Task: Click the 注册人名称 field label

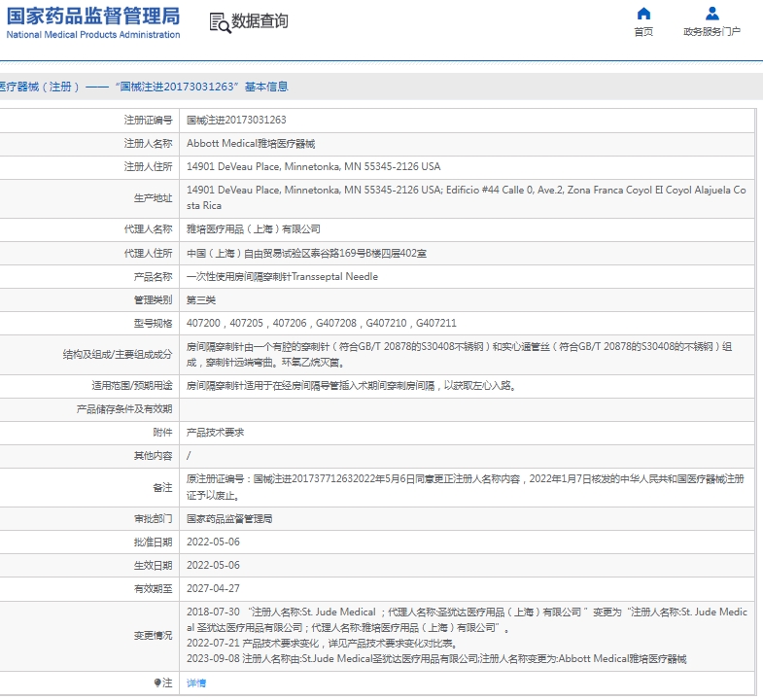Action: [x=148, y=143]
